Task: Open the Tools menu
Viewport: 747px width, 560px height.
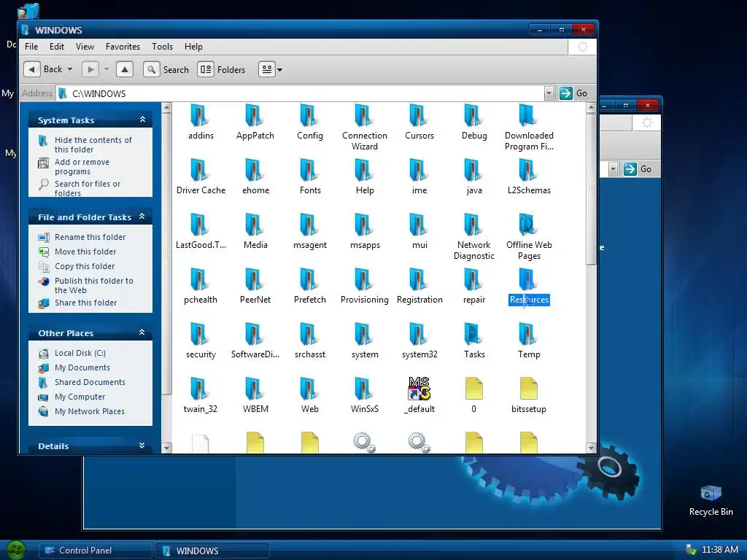Action: tap(163, 47)
